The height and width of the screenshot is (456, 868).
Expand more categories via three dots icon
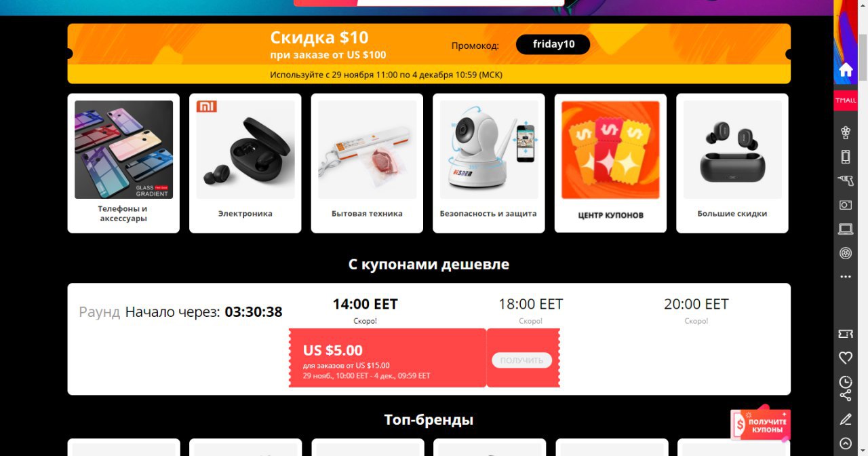846,277
